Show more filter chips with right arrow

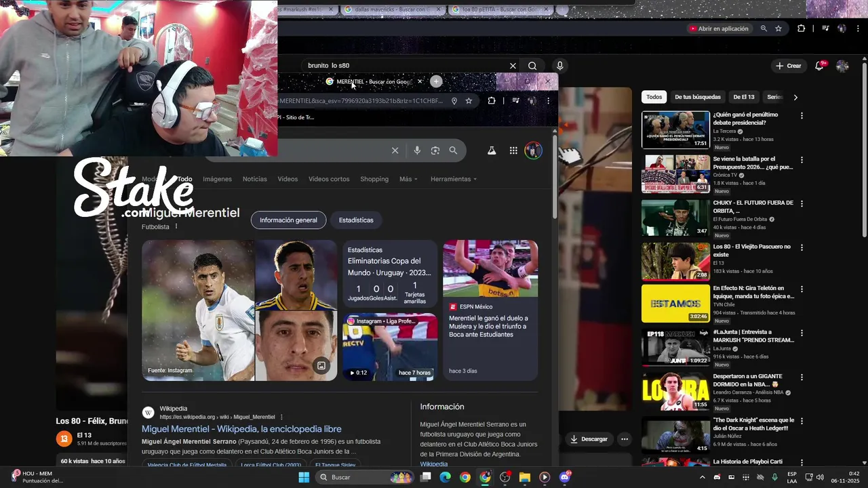795,97
